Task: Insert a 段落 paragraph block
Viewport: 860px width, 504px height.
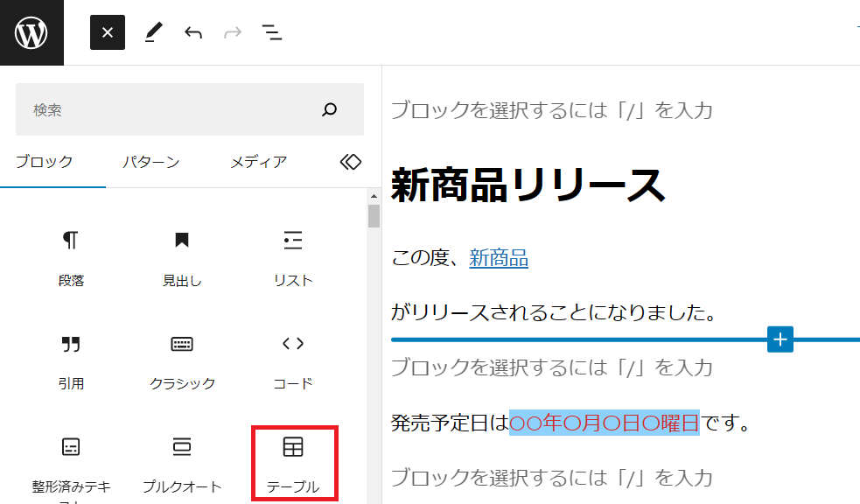Action: [x=71, y=256]
